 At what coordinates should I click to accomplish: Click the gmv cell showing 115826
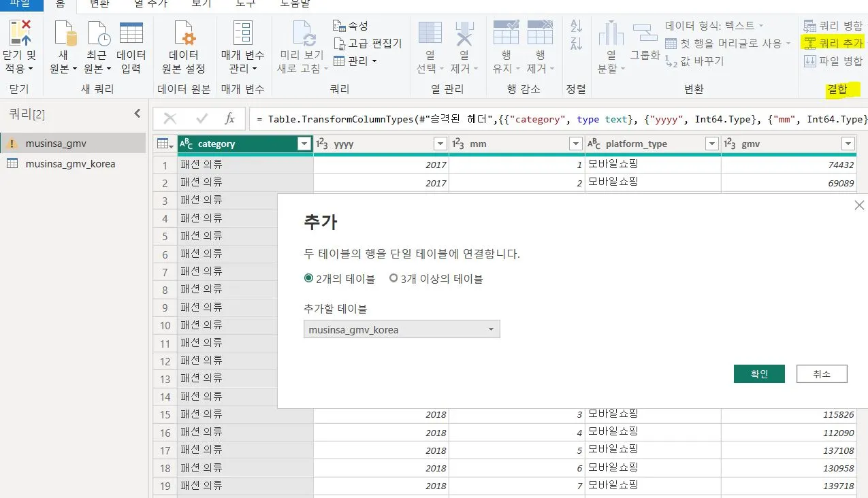tap(789, 414)
